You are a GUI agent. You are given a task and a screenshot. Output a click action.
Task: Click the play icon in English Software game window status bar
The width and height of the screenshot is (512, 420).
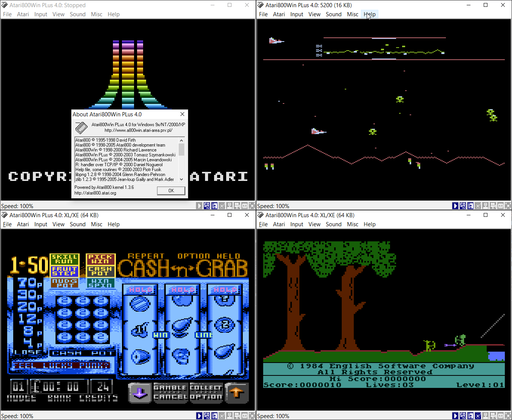(x=455, y=416)
